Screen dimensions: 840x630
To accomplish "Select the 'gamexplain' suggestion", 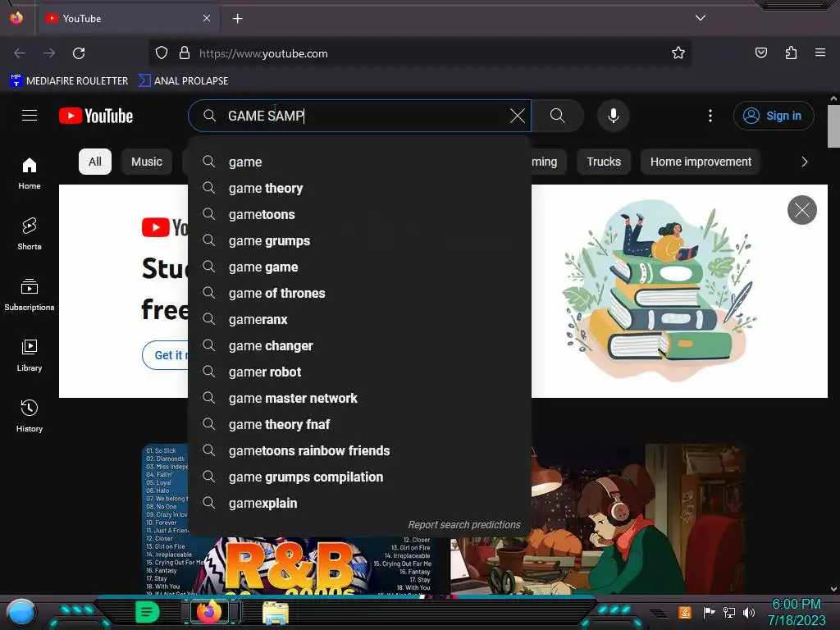I will coord(359,503).
